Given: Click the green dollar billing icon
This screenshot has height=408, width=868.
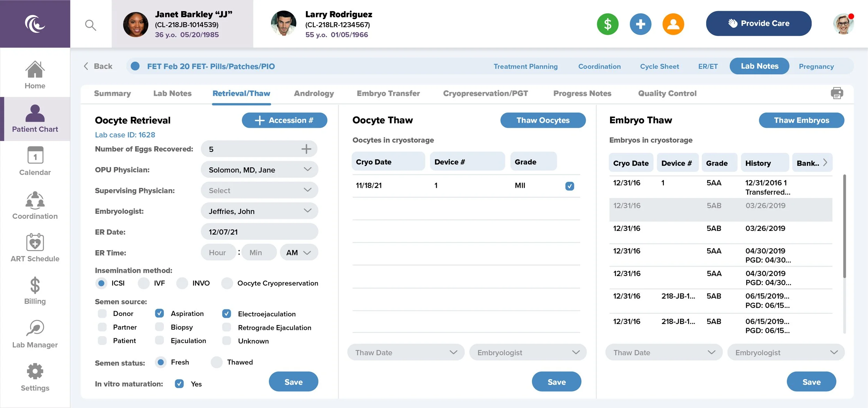Looking at the screenshot, I should (x=608, y=24).
